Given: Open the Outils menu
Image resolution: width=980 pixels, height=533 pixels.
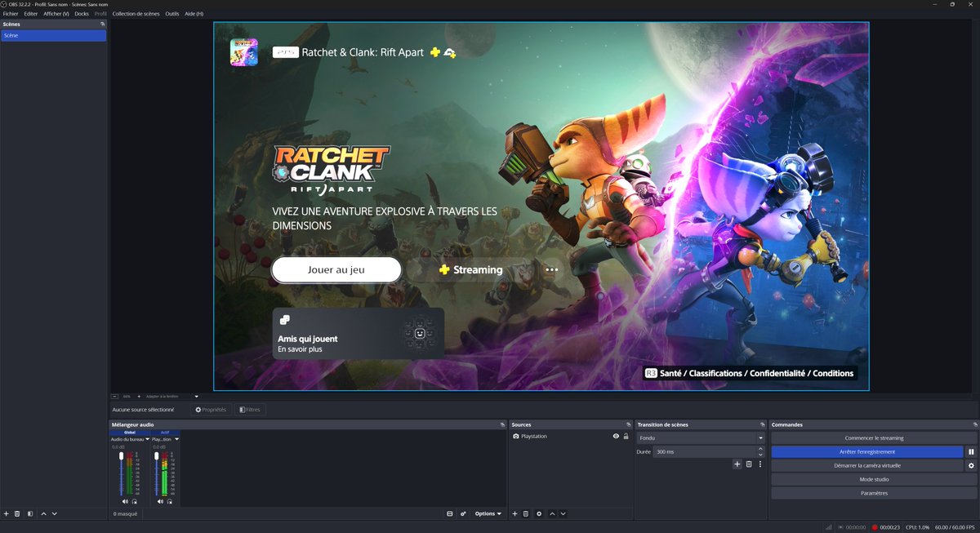Looking at the screenshot, I should (172, 14).
